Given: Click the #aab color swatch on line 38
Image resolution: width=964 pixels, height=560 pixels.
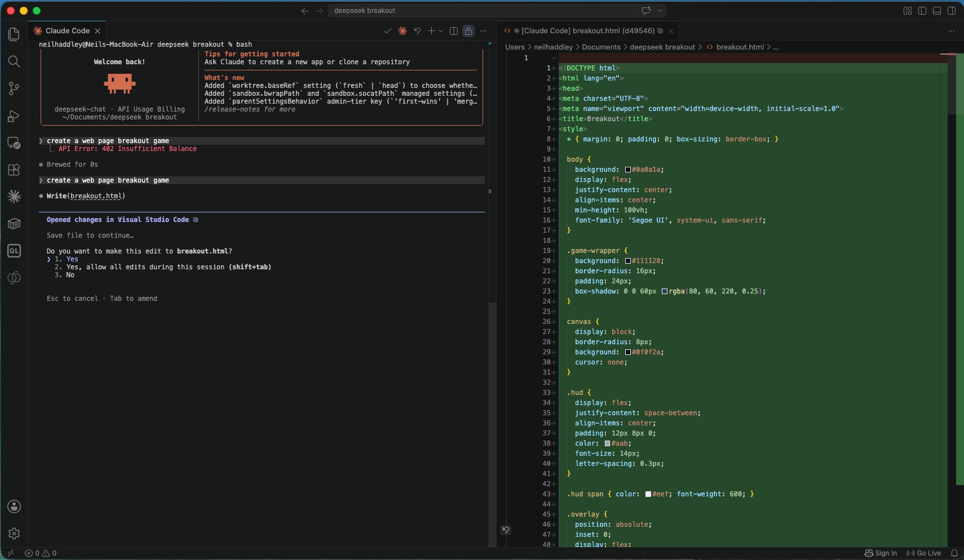Looking at the screenshot, I should click(608, 443).
